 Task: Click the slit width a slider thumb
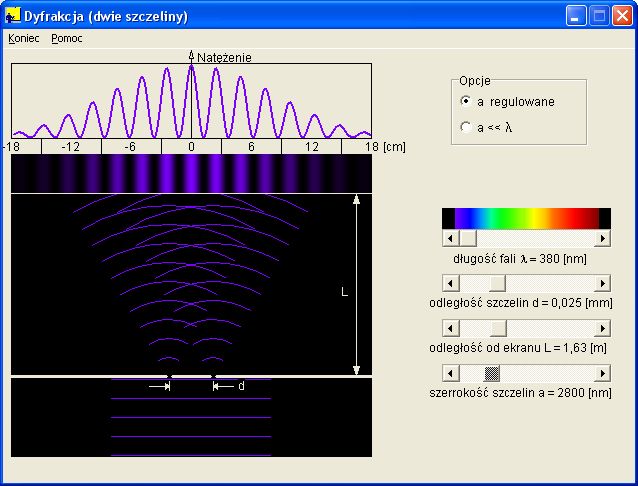click(492, 373)
